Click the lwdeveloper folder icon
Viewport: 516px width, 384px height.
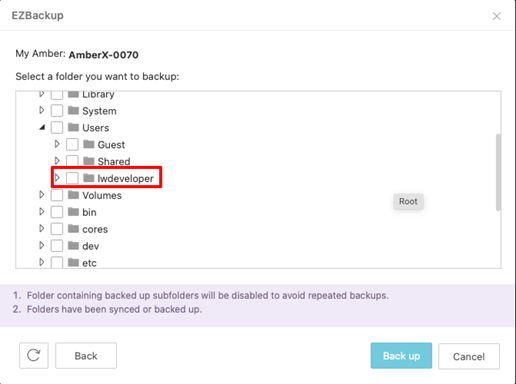(89, 178)
